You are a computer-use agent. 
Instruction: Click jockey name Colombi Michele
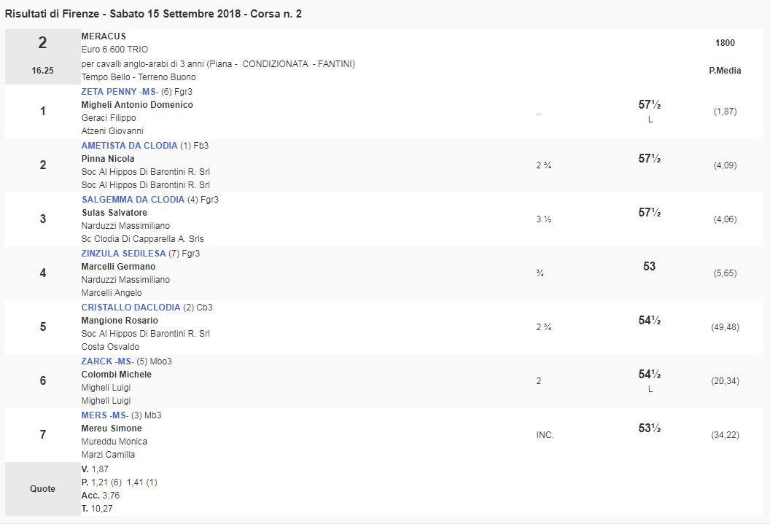pos(117,375)
